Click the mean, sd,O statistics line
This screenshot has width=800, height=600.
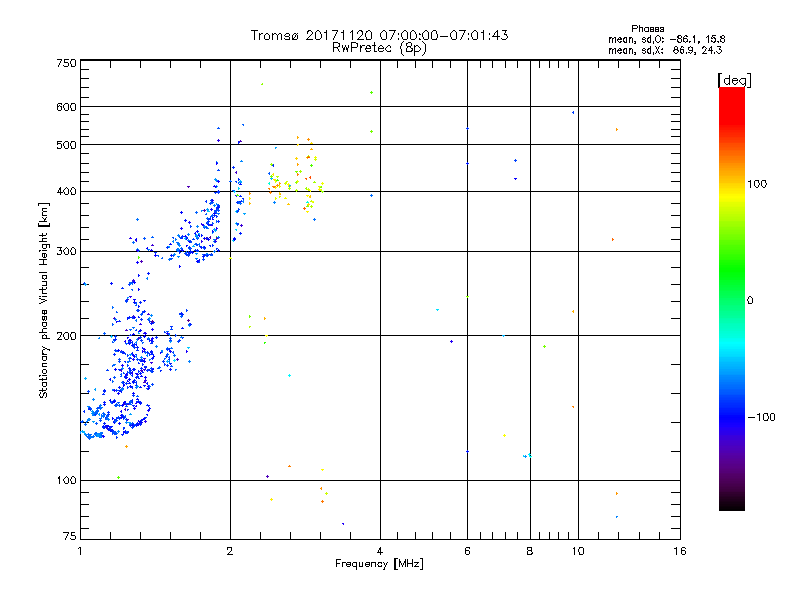pyautogui.click(x=672, y=39)
